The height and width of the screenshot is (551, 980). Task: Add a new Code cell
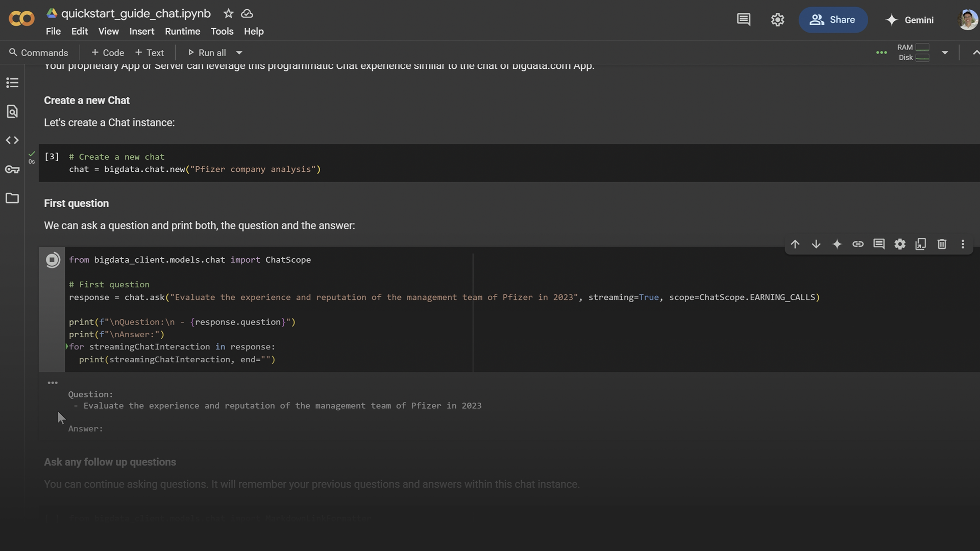(x=107, y=53)
